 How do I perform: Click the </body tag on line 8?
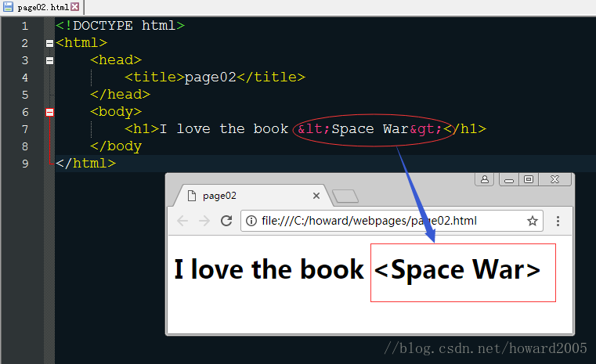coord(116,146)
